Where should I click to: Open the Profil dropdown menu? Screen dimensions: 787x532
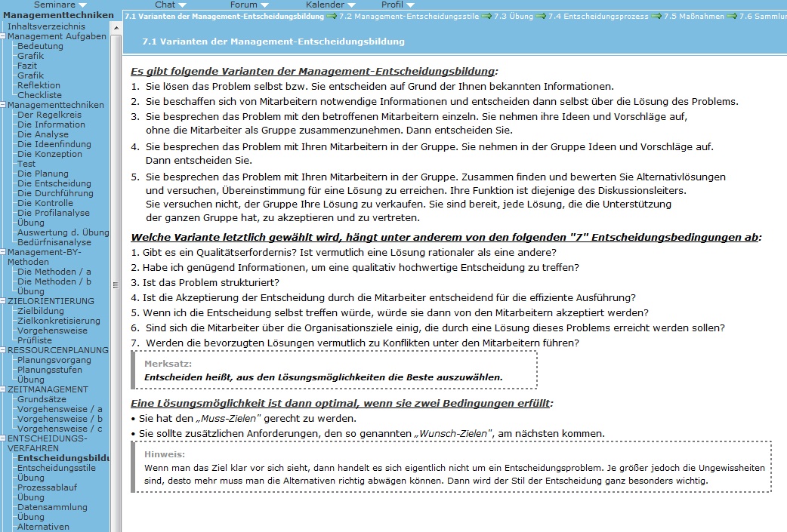(x=397, y=5)
